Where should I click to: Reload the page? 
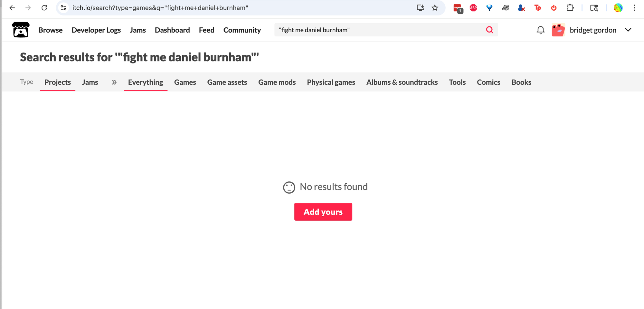44,8
